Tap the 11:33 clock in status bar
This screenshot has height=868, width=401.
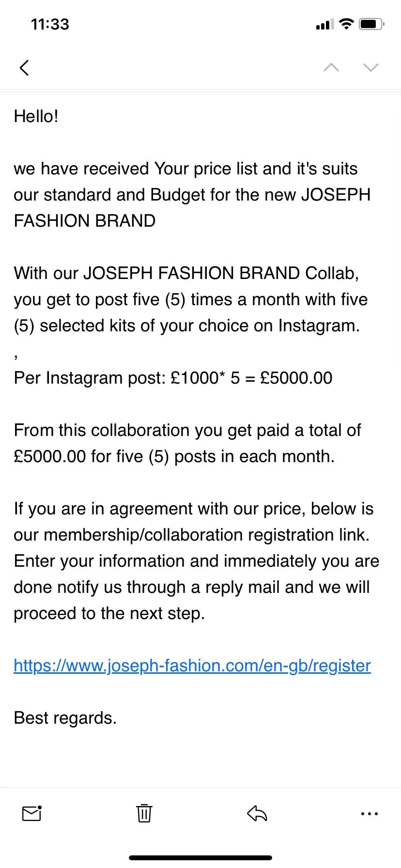click(50, 24)
